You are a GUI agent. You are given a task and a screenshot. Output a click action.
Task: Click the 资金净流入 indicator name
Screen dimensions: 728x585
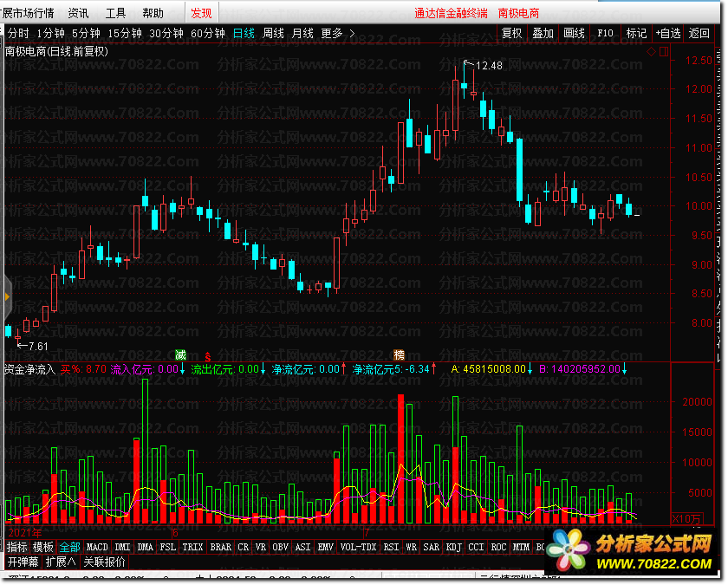29,369
